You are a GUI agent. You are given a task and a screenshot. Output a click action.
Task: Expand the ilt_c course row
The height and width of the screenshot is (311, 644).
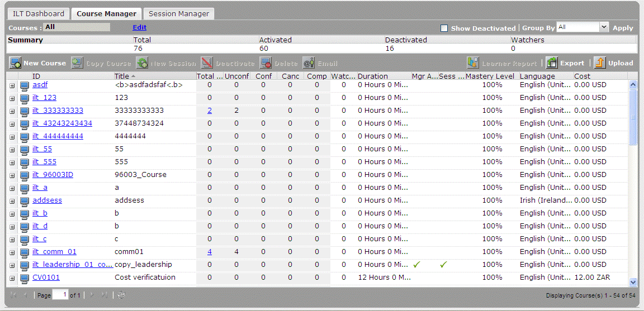point(12,240)
